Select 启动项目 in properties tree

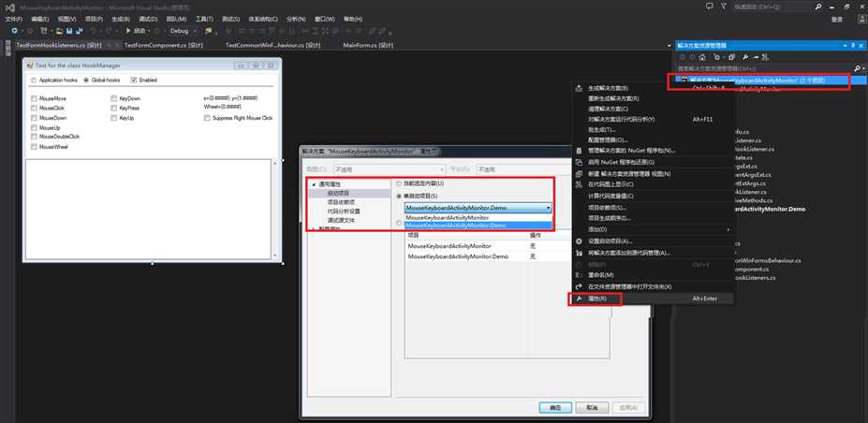(x=338, y=194)
